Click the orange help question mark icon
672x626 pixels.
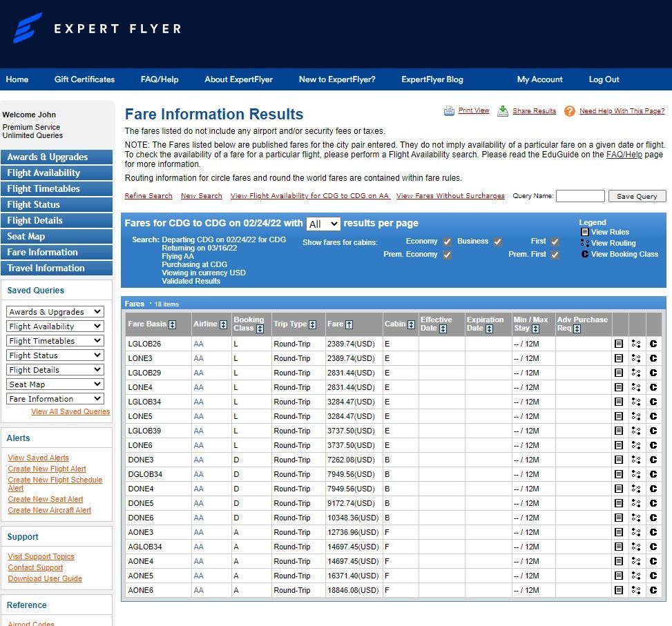pos(569,111)
